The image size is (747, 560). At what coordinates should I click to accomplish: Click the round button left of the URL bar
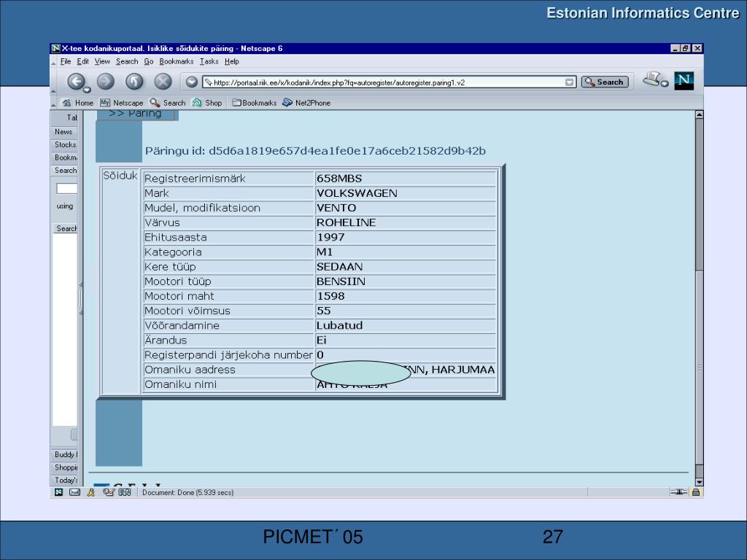coord(192,82)
